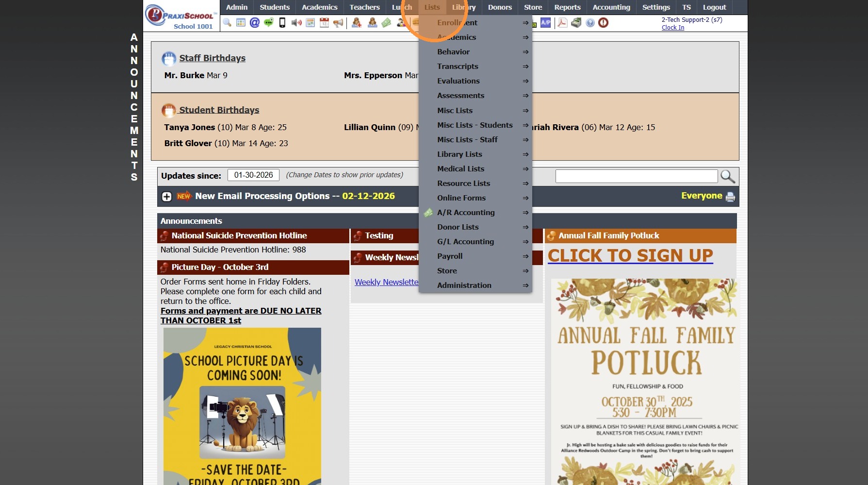Open the School Picture Day flyer image
This screenshot has width=868, height=485.
point(242,406)
